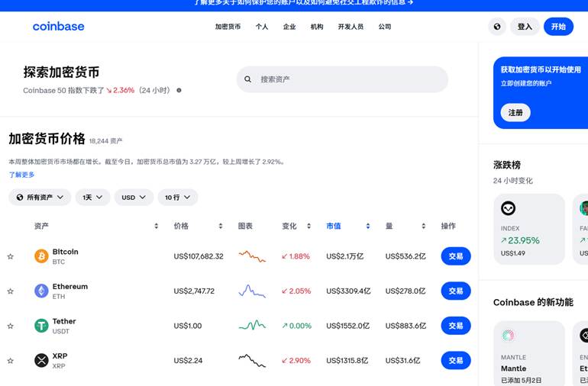Star Ethereum as favorite
The image size is (588, 386).
pos(11,291)
